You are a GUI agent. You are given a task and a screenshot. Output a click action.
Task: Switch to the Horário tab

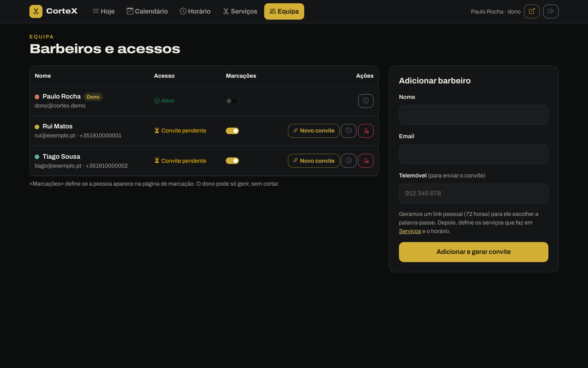click(195, 11)
